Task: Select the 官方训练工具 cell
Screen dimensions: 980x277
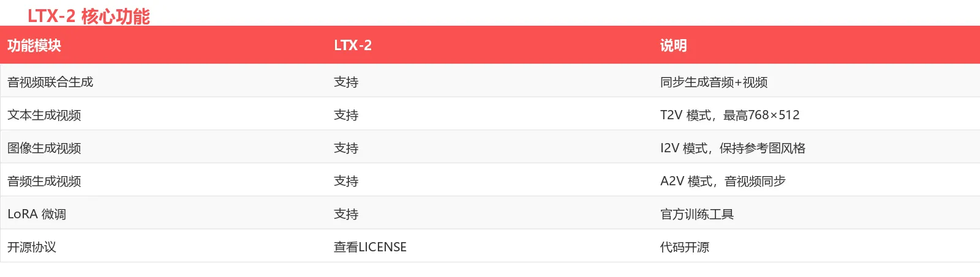Action: click(697, 214)
